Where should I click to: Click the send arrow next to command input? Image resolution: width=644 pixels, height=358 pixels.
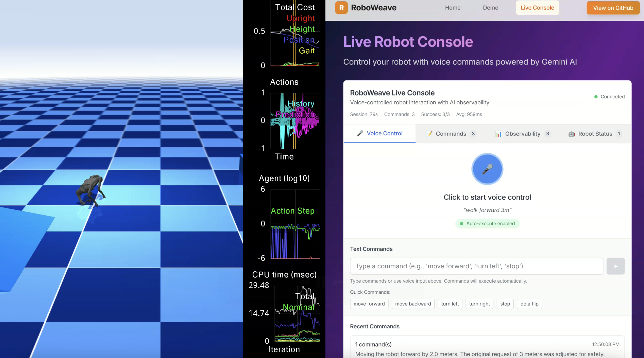tap(615, 266)
